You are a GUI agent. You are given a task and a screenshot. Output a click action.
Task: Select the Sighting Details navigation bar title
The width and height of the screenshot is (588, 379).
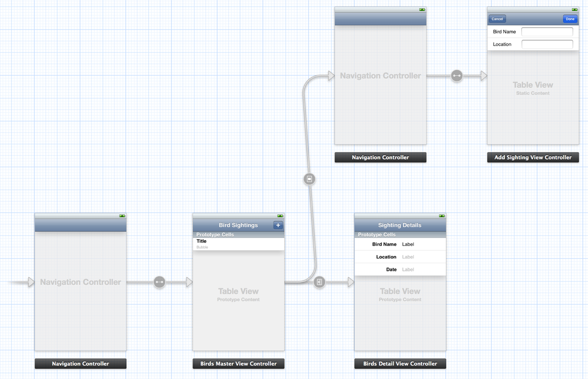399,225
